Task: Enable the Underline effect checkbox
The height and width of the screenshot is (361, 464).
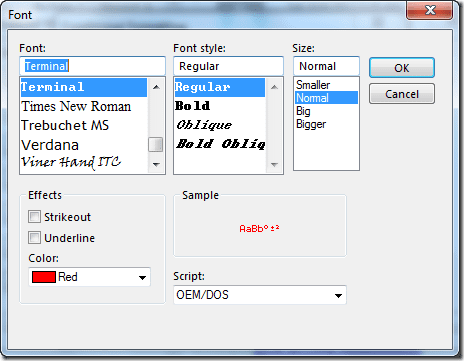Action: pos(35,238)
